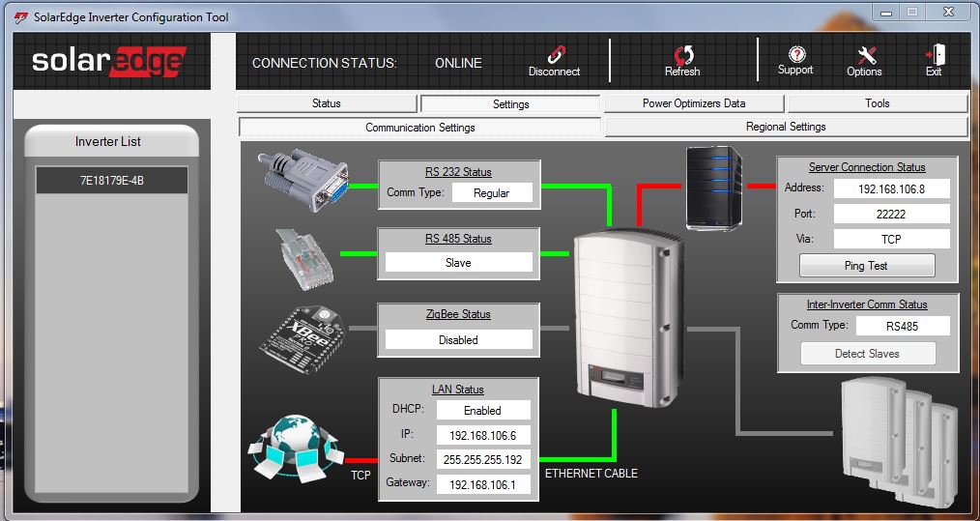980x521 pixels.
Task: Open the ZigBee Status link
Action: pos(458,314)
